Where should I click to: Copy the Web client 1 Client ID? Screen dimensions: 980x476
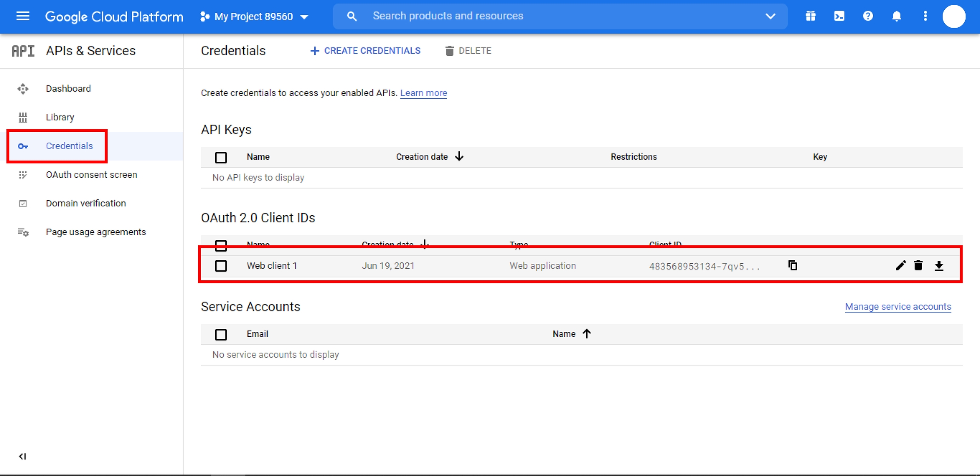(x=792, y=265)
